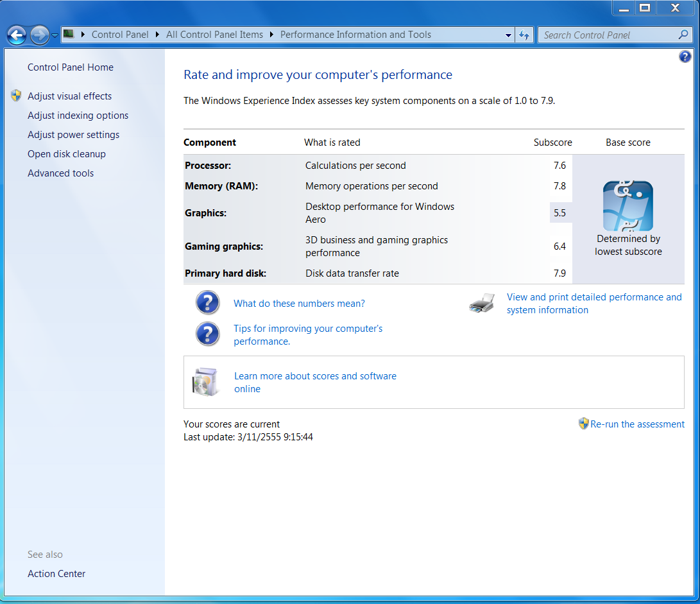Click the Forward navigation arrow button
The width and height of the screenshot is (700, 604).
point(39,35)
